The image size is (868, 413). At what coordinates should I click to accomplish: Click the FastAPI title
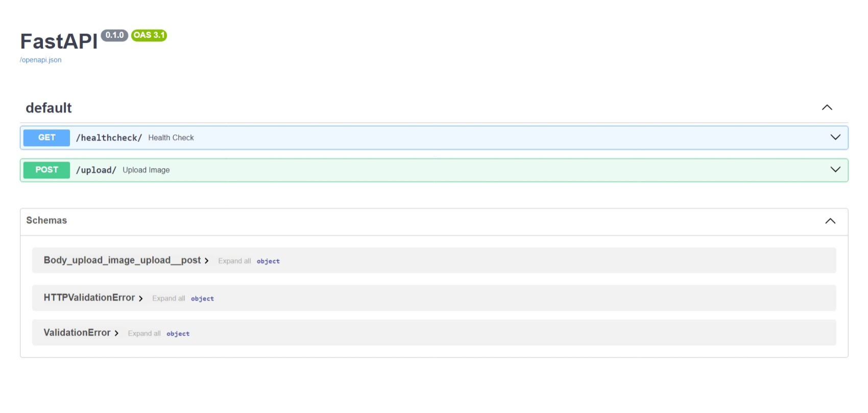[x=59, y=41]
